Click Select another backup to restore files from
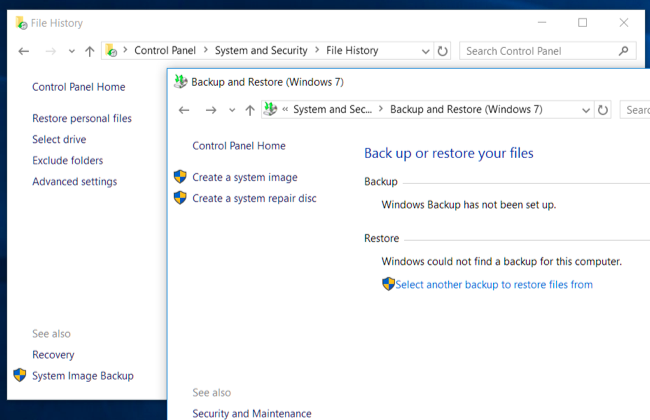Image resolution: width=650 pixels, height=420 pixels. coord(494,285)
